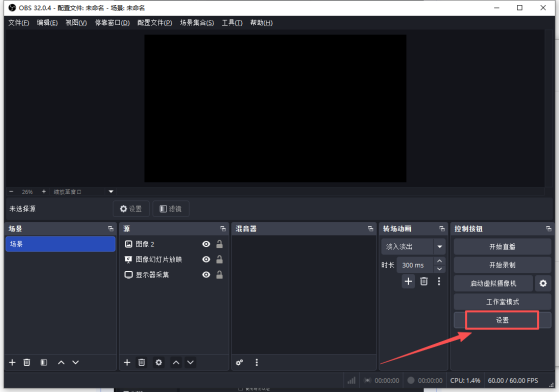This screenshot has width=559, height=392.
Task: Click the network signal status bar icon
Action: (x=352, y=381)
